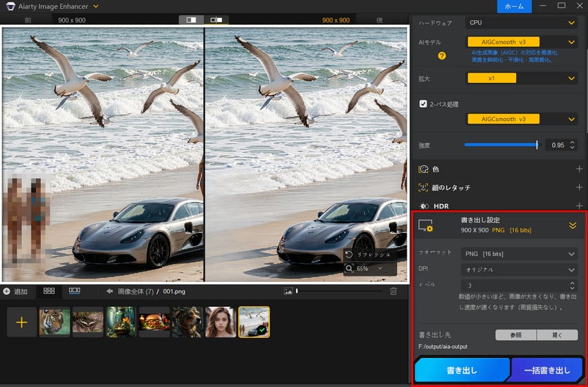Expand the 色 color section
The width and height of the screenshot is (588, 387).
point(579,169)
